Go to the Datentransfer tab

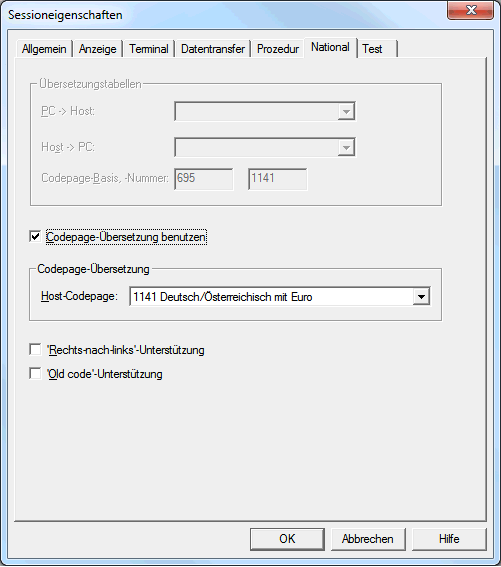click(213, 49)
